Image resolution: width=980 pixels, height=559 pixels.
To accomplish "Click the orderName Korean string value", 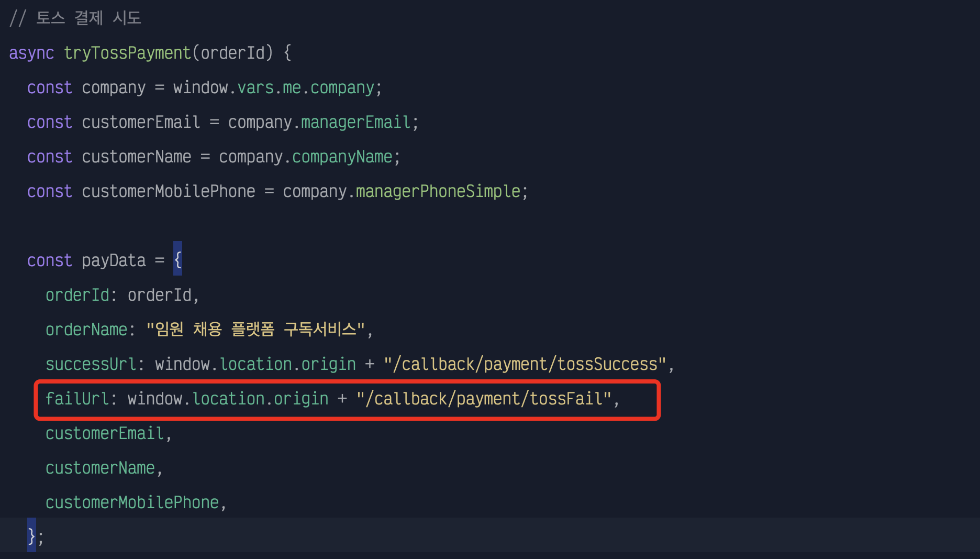I will click(255, 330).
